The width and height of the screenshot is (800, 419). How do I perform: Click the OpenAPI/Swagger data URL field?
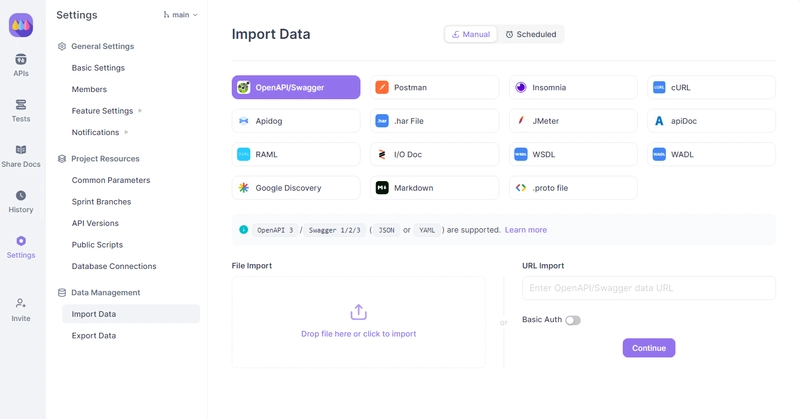(x=648, y=288)
